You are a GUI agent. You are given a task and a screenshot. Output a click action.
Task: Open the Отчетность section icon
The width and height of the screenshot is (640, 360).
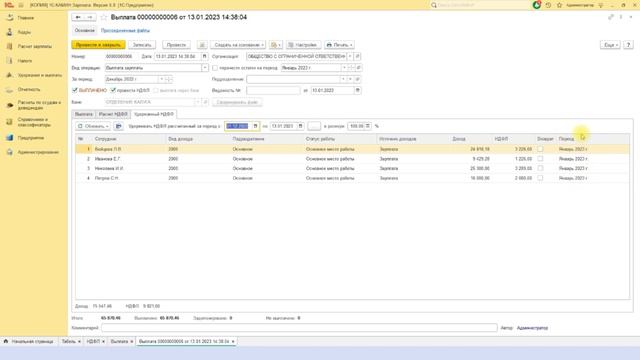(10, 89)
